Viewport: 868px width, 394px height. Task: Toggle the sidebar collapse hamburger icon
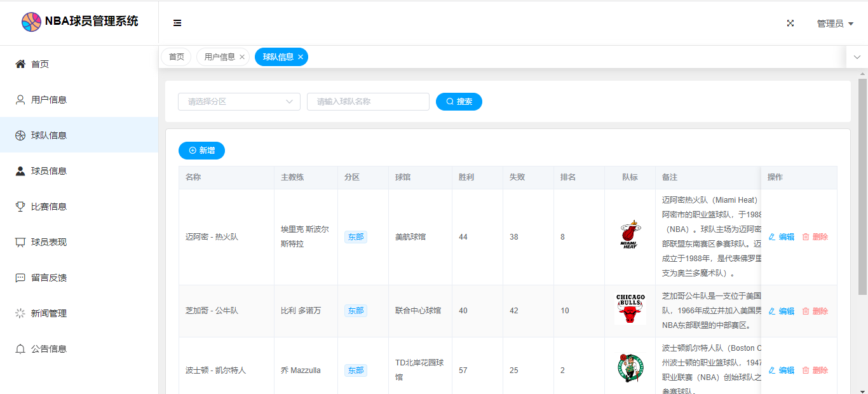pos(177,23)
